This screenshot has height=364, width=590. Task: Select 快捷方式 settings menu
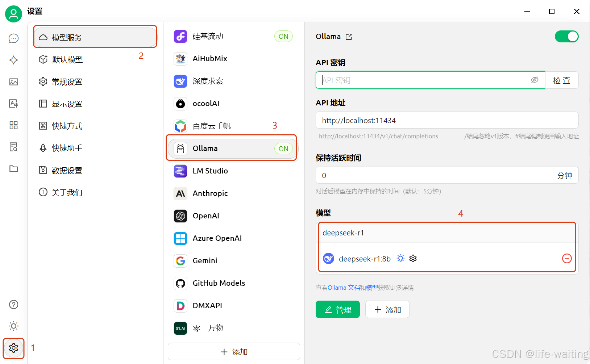[x=95, y=126]
